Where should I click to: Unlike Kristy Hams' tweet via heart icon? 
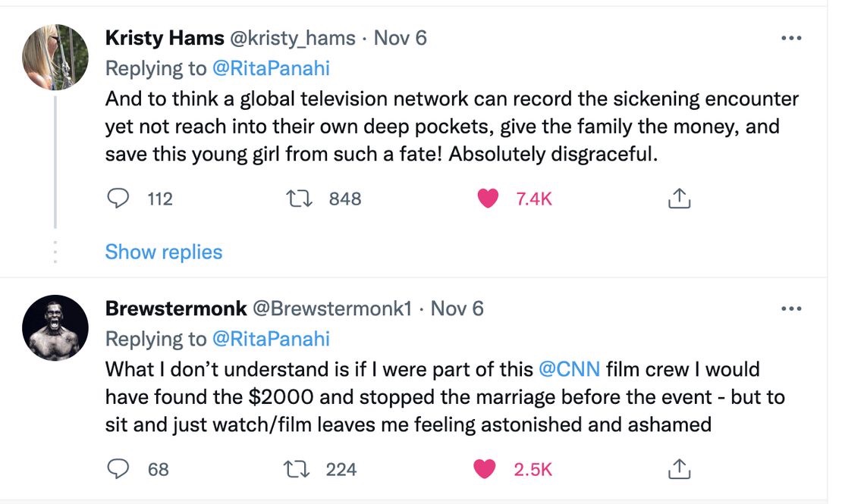488,199
